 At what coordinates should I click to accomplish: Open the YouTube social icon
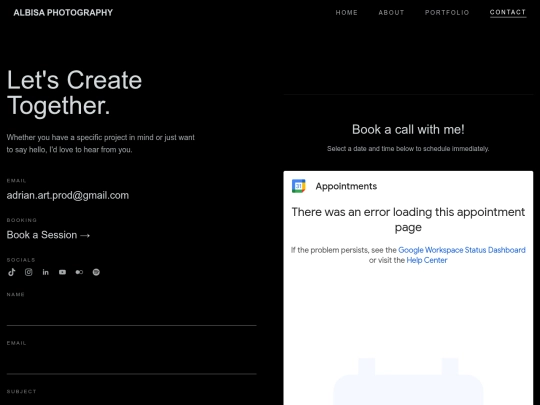tap(62, 272)
